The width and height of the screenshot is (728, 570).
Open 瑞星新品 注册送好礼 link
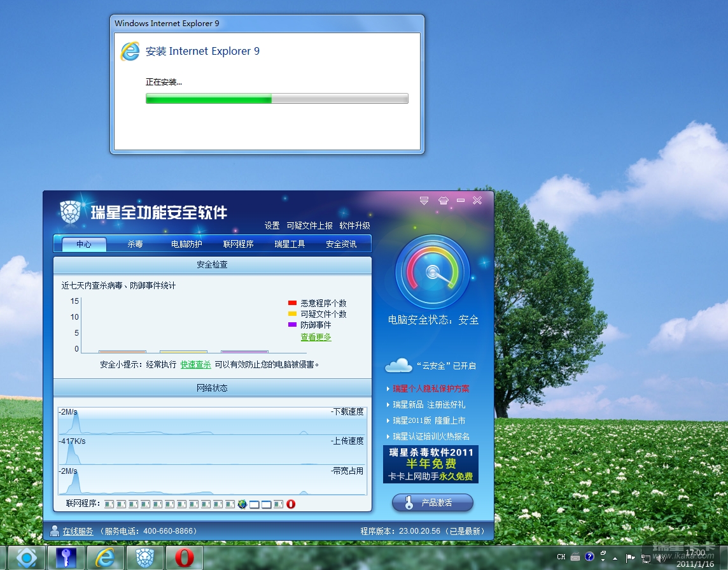pyautogui.click(x=429, y=404)
